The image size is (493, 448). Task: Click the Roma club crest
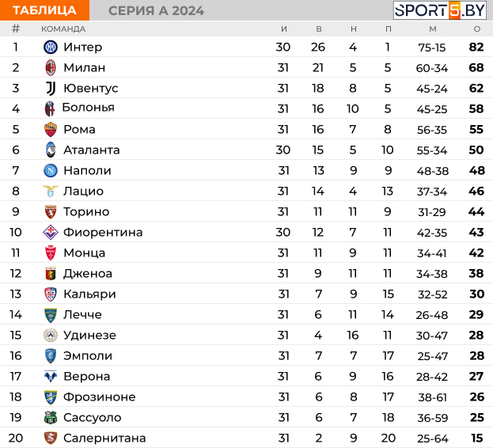click(x=51, y=130)
